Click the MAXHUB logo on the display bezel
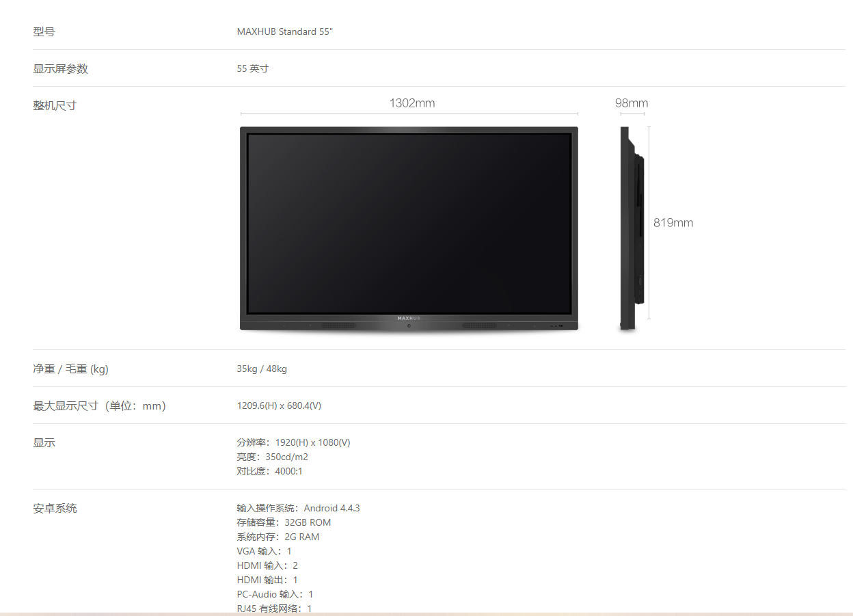Viewport: 853px width, 616px height. tap(409, 318)
